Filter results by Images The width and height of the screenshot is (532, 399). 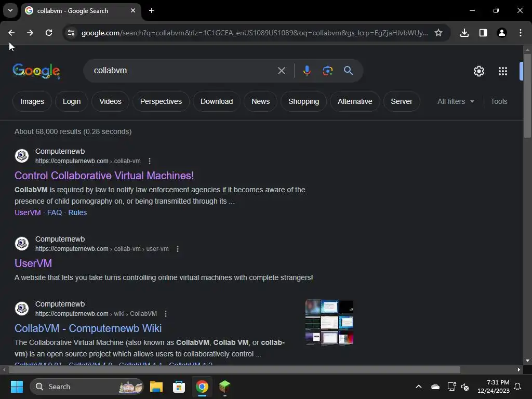[32, 101]
